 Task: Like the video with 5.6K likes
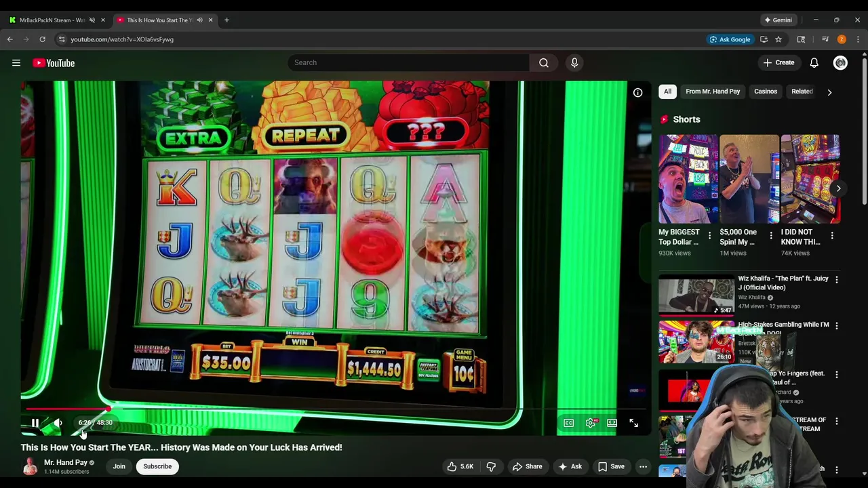[460, 466]
